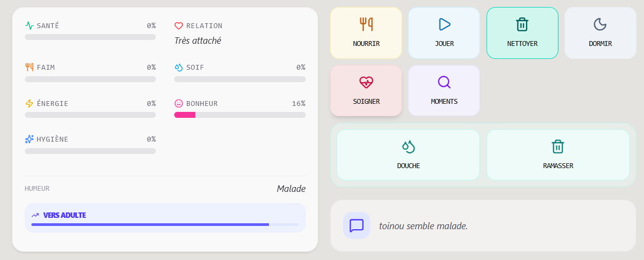Click the play triangle Jouer icon

click(444, 24)
